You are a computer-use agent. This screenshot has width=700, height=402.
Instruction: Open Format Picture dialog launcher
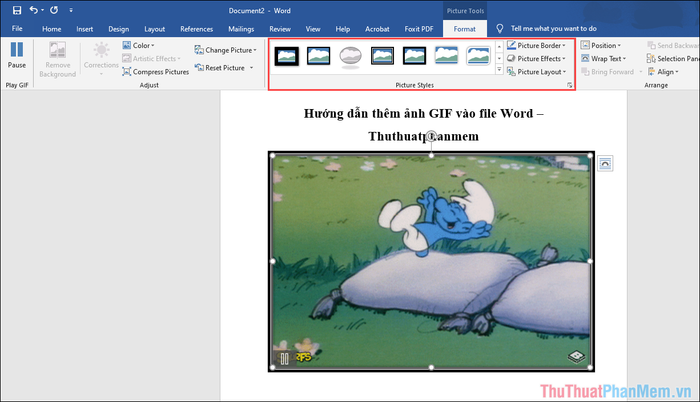click(x=570, y=85)
